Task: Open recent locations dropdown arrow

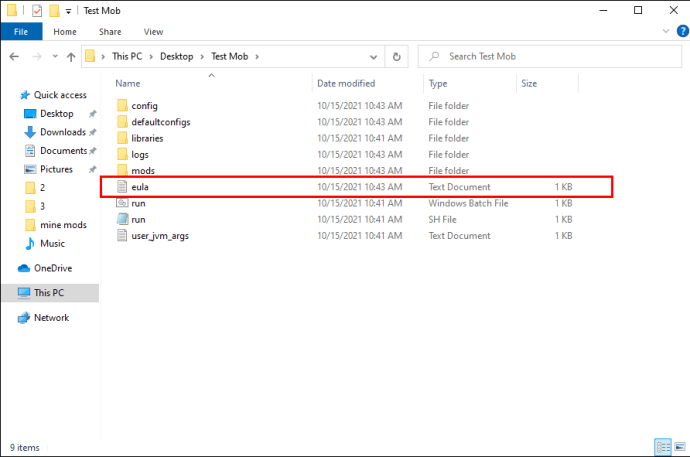Action: coord(55,56)
